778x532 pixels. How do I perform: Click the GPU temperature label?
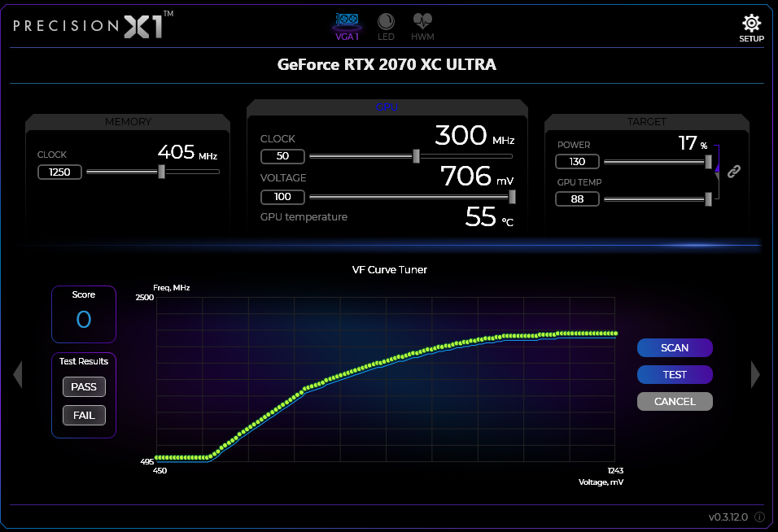click(x=304, y=216)
